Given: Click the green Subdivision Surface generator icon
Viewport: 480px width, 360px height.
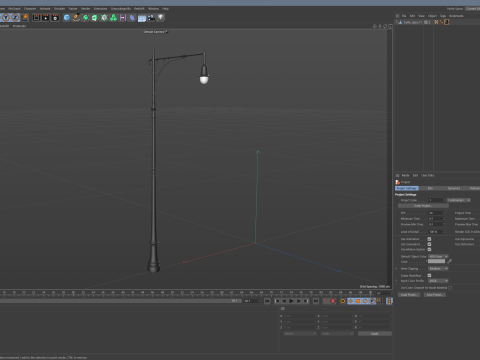Looking at the screenshot, I should [x=86, y=18].
